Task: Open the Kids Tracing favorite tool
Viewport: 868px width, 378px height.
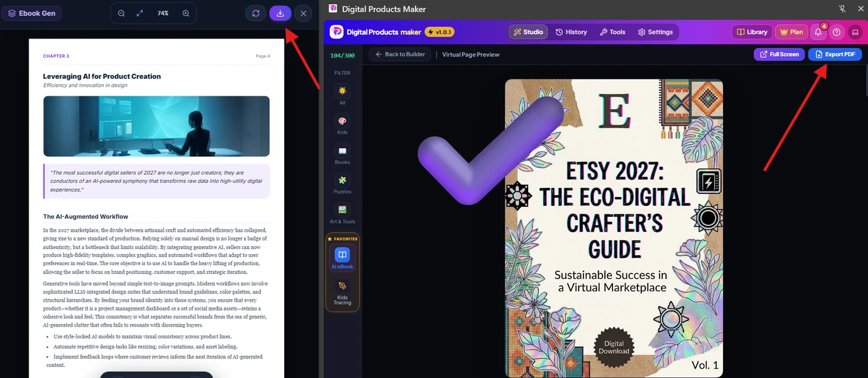Action: [342, 292]
